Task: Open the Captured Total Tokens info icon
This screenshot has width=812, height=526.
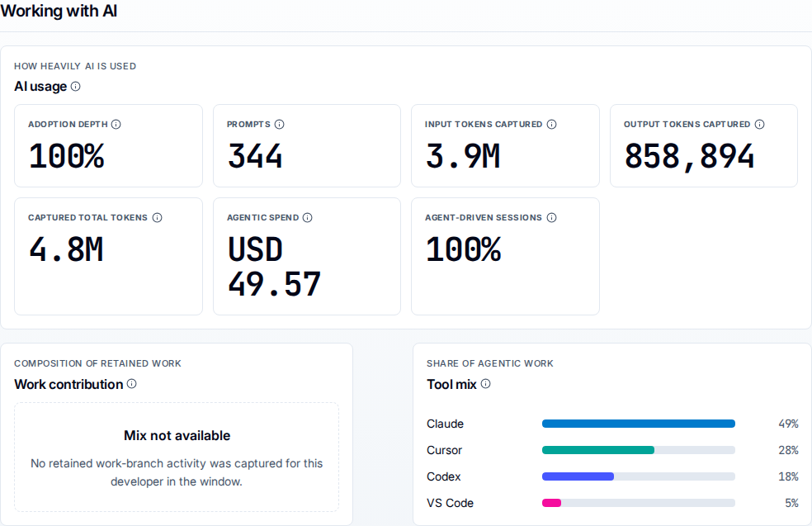Action: pyautogui.click(x=157, y=218)
